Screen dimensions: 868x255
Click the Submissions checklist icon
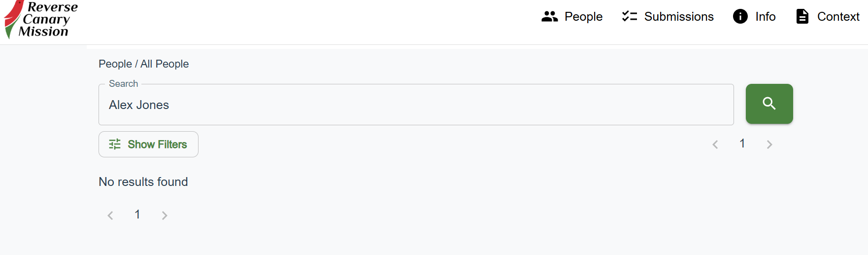[629, 16]
